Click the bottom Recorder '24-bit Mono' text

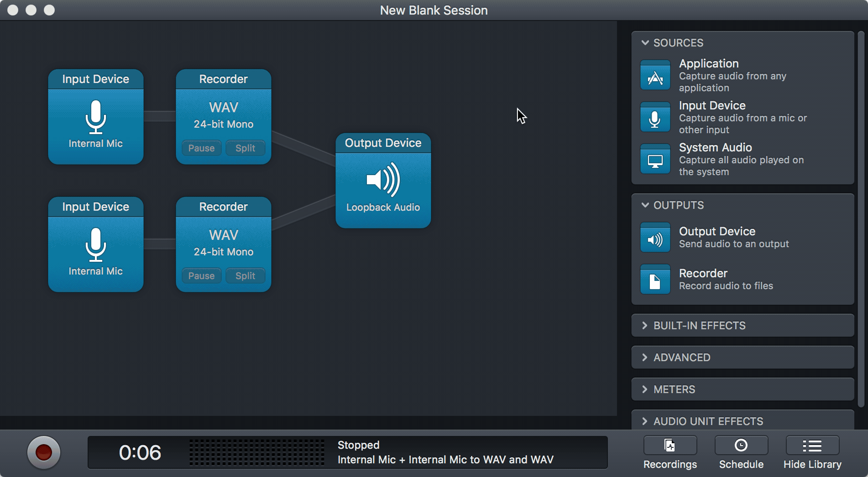pyautogui.click(x=224, y=252)
